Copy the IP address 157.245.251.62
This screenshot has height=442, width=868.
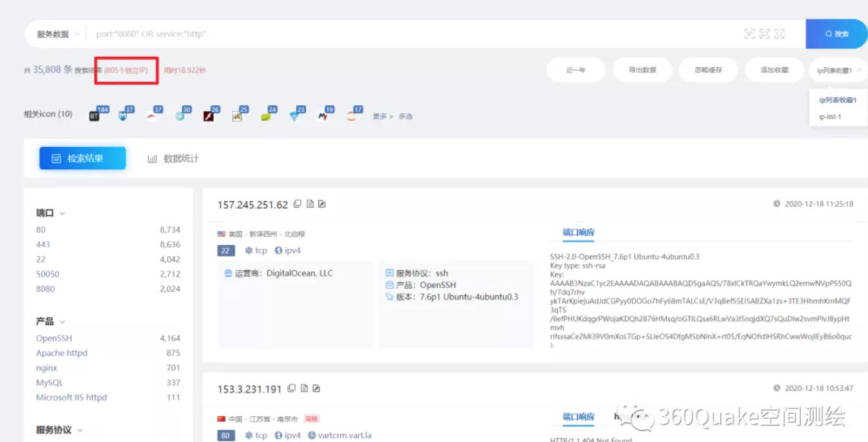[x=298, y=204]
